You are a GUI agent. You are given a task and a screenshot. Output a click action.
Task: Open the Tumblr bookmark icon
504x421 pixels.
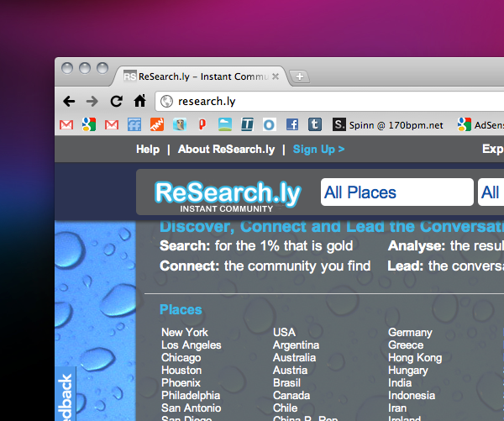coord(315,124)
